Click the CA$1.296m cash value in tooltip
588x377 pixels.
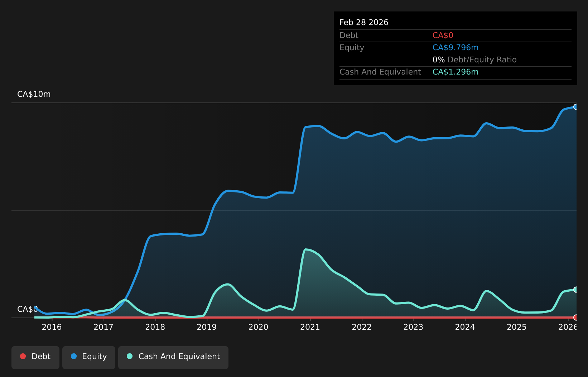tap(456, 72)
